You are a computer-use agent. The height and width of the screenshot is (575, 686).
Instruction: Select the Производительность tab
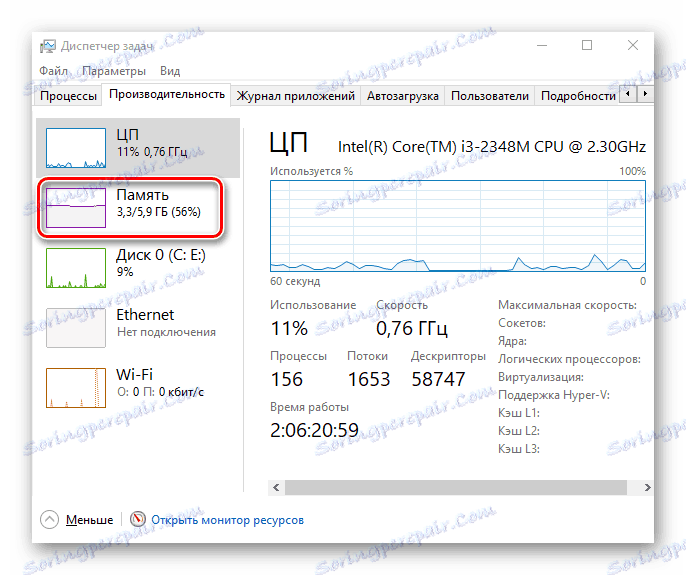(167, 95)
